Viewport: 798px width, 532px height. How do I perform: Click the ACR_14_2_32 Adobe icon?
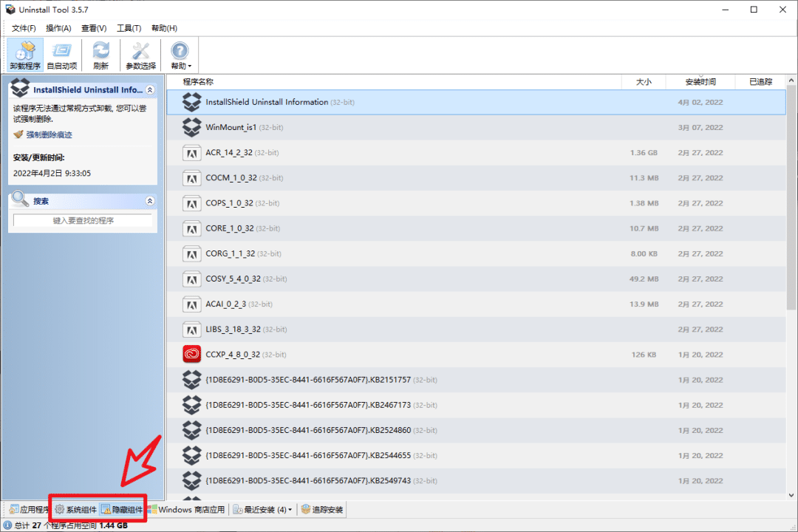192,153
